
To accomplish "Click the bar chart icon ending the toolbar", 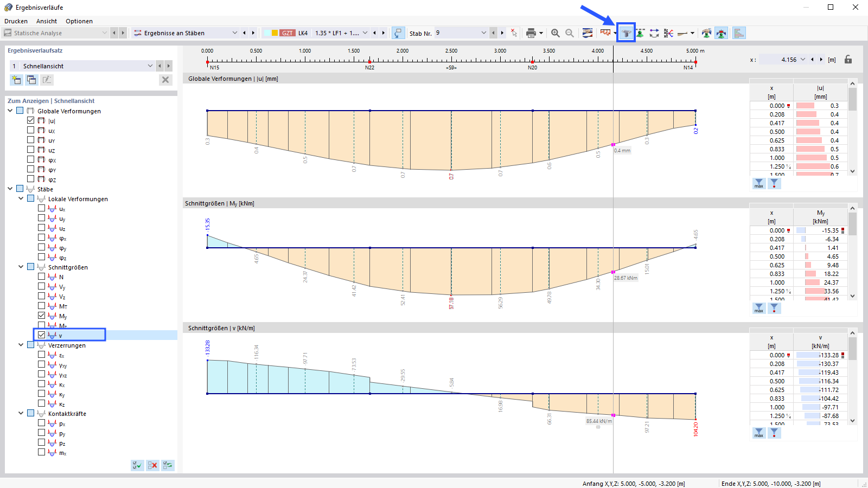I will coord(739,33).
